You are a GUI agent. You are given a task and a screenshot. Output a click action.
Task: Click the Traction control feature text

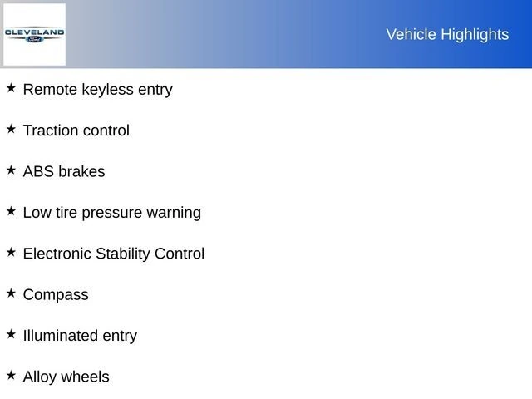coord(76,131)
